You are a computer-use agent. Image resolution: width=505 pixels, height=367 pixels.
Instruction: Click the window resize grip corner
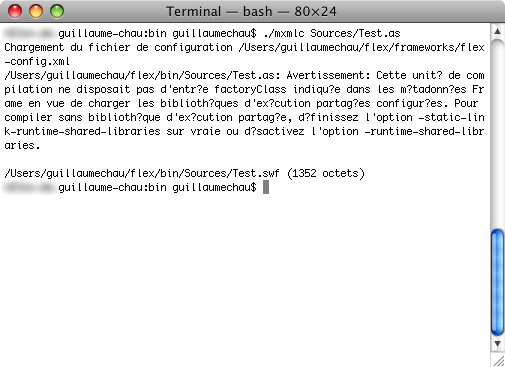(499, 361)
